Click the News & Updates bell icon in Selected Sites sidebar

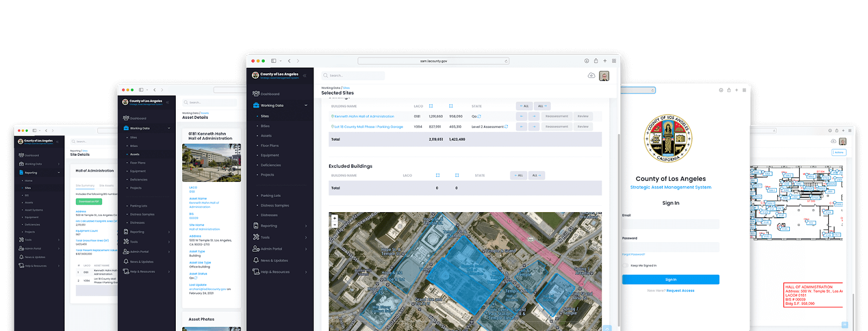click(256, 260)
